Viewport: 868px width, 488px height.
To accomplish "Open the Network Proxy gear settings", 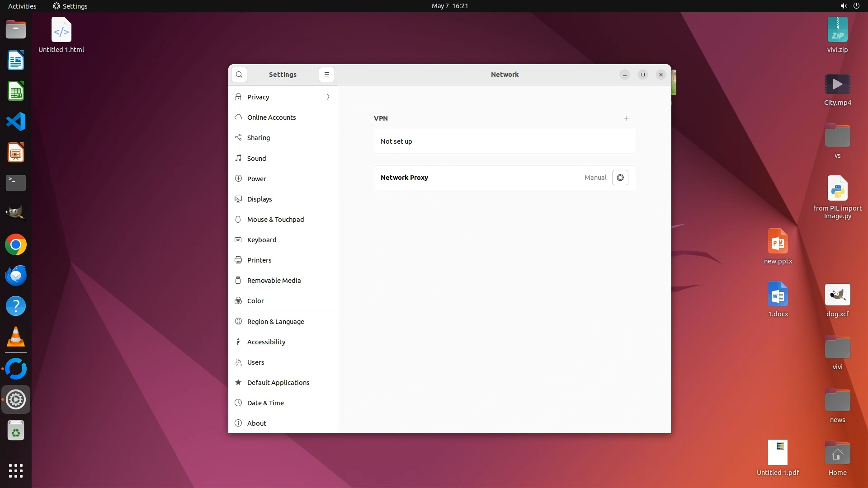I will coord(620,178).
